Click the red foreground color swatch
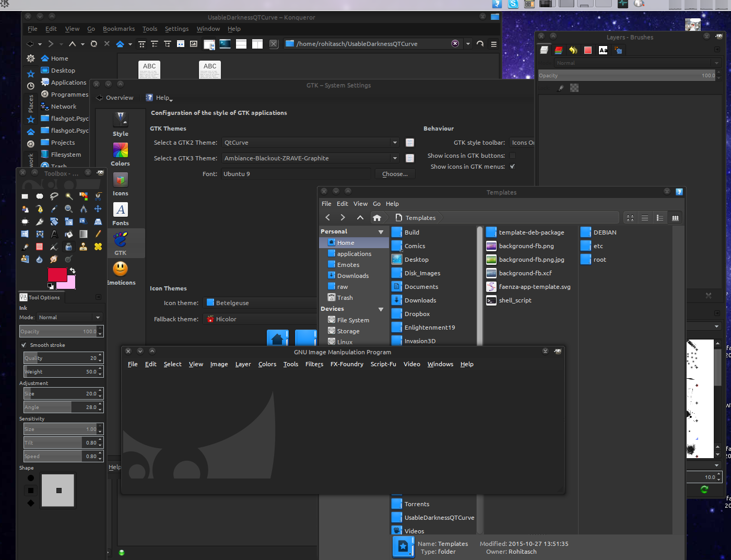The width and height of the screenshot is (731, 560). 57,275
